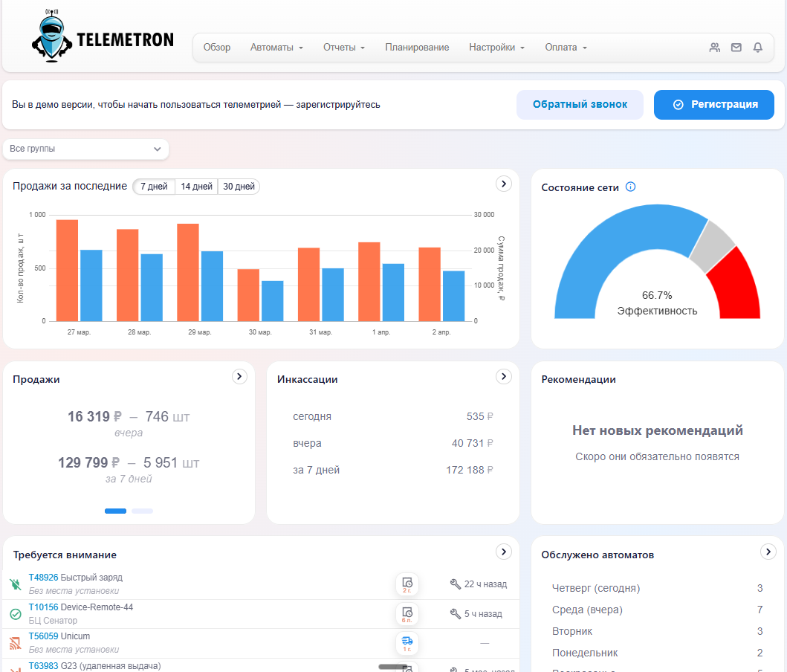
Task: Open the Все группы dropdown
Action: tap(85, 149)
